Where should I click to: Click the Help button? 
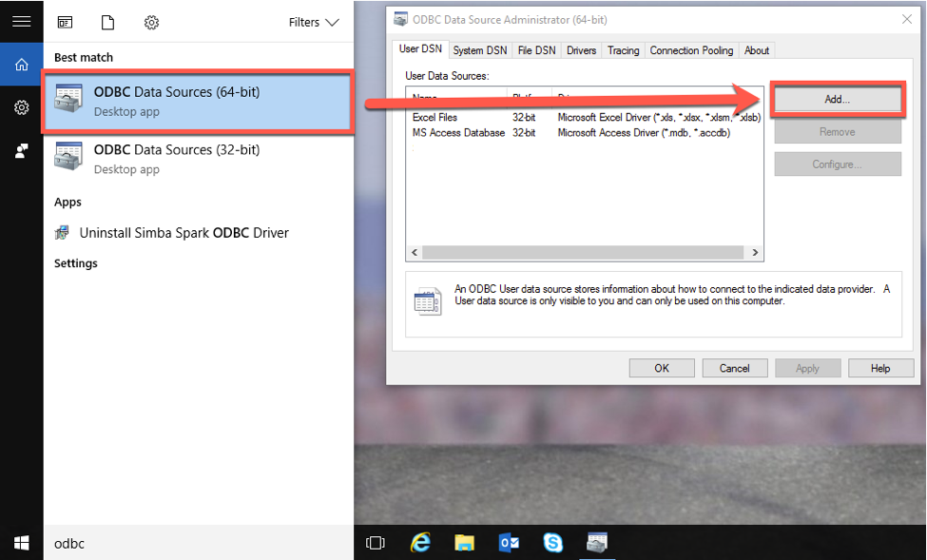pyautogui.click(x=880, y=368)
